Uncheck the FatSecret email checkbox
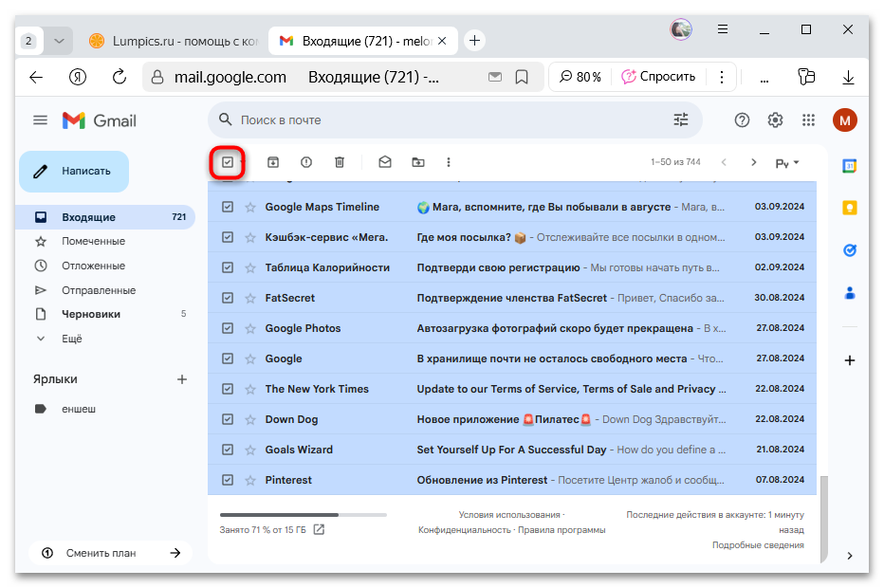The image size is (884, 588). (228, 298)
